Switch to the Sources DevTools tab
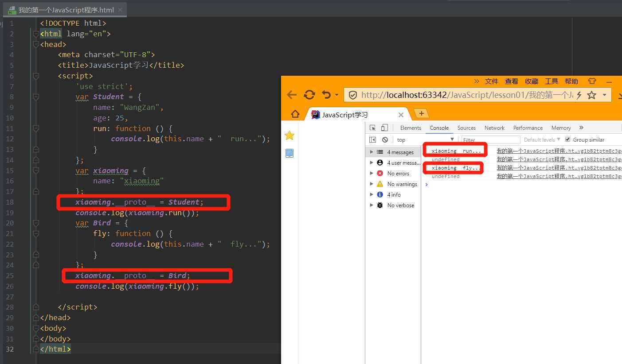The height and width of the screenshot is (364, 622). coord(466,128)
